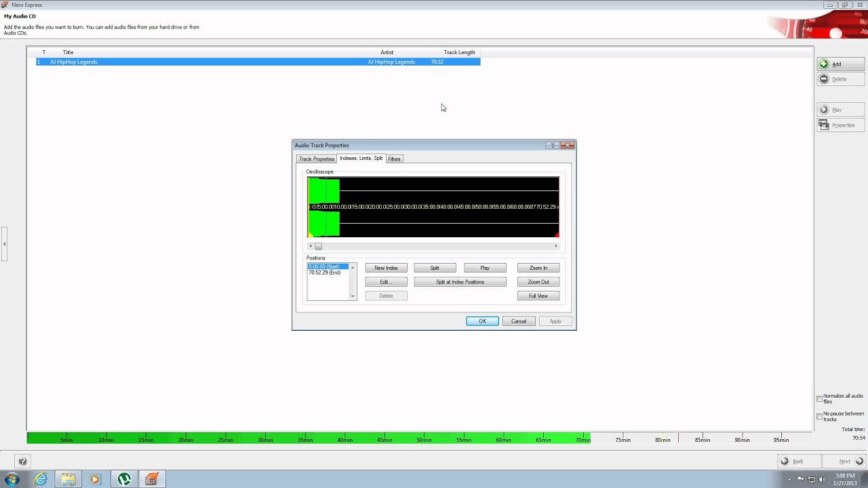Click the Track Length column header
Image resolution: width=868 pixels, height=488 pixels.
[x=454, y=52]
